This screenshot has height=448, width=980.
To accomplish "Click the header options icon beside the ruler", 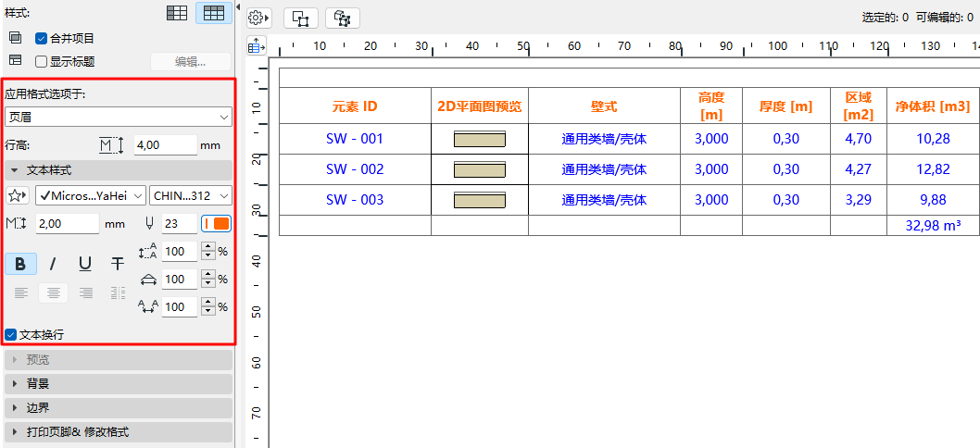I will (x=257, y=45).
